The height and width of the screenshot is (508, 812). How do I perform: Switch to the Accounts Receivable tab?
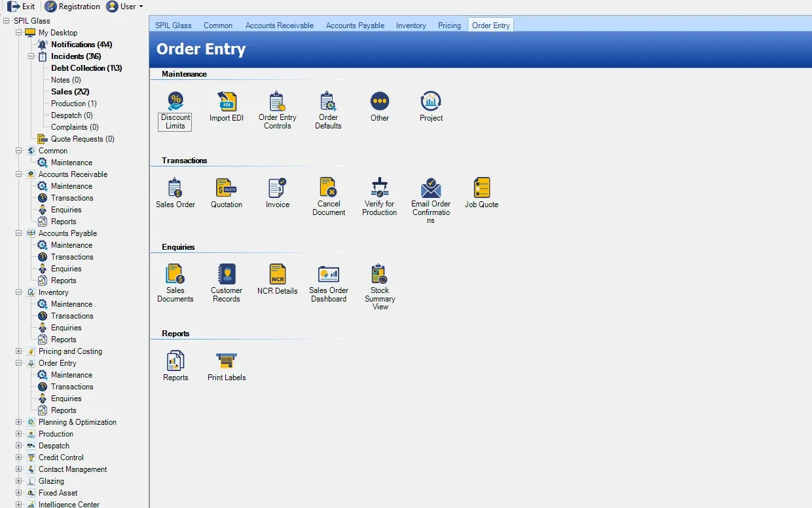[x=280, y=26]
